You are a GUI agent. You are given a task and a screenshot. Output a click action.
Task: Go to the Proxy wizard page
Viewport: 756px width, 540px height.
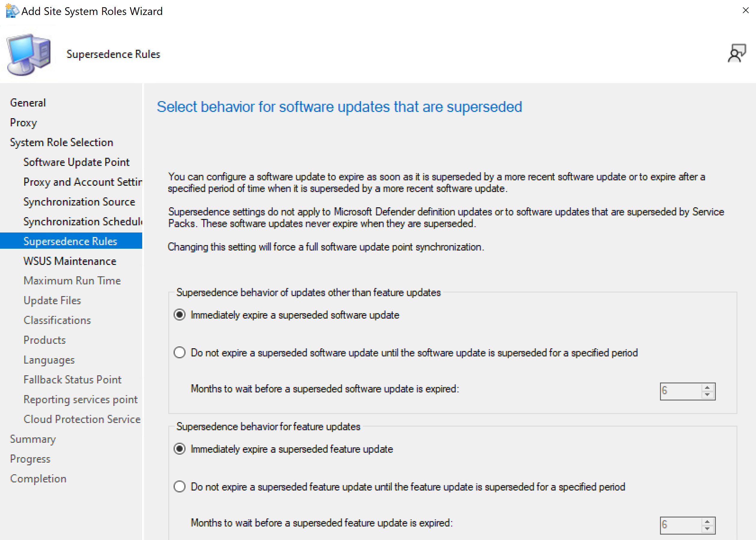pyautogui.click(x=23, y=122)
